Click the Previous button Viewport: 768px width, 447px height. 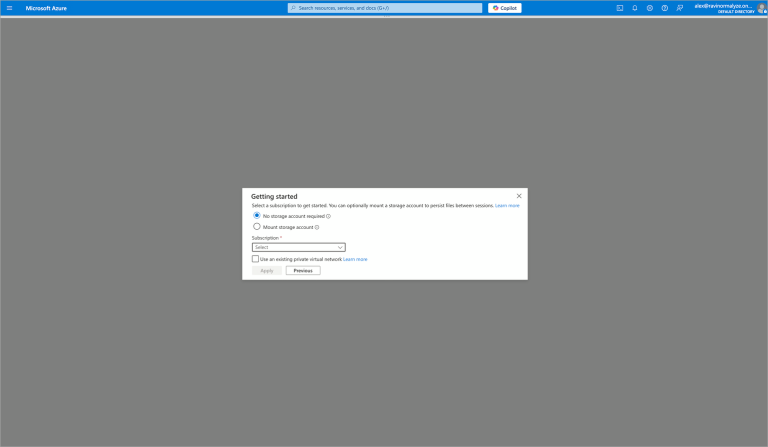pyautogui.click(x=303, y=271)
